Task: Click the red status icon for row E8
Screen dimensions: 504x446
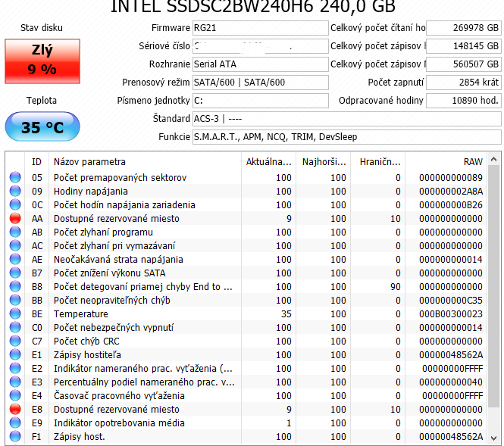Action: [15, 410]
